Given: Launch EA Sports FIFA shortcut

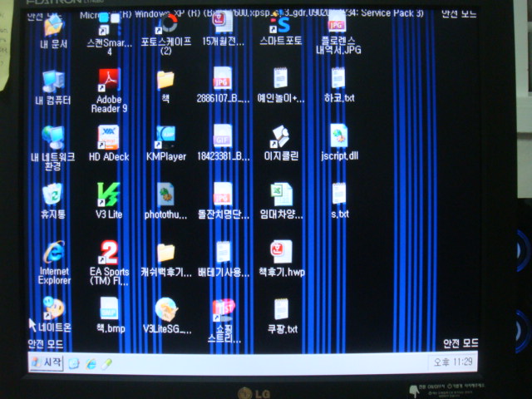Looking at the screenshot, I should click(x=109, y=253).
